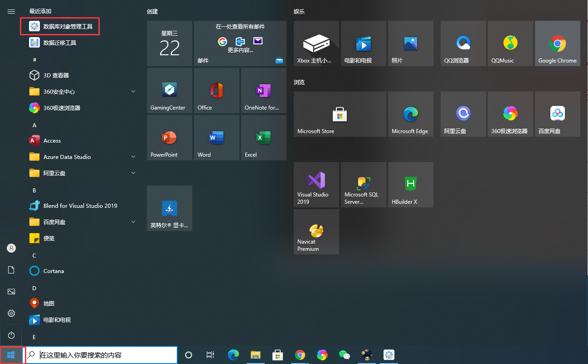
Task: Open Microsoft SQL Server tile
Action: [x=364, y=185]
